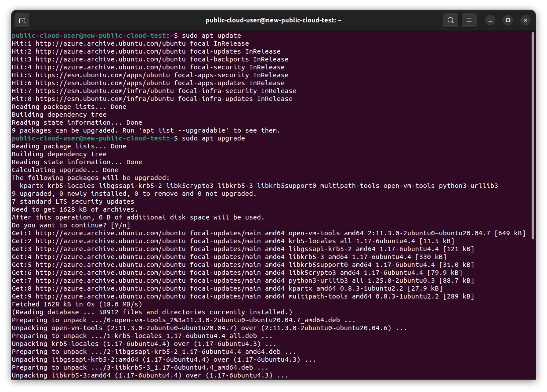The image size is (547, 392).
Task: Click 'Preparing to unpack .../3-libkrb5-3' line
Action: pyautogui.click(x=140, y=367)
